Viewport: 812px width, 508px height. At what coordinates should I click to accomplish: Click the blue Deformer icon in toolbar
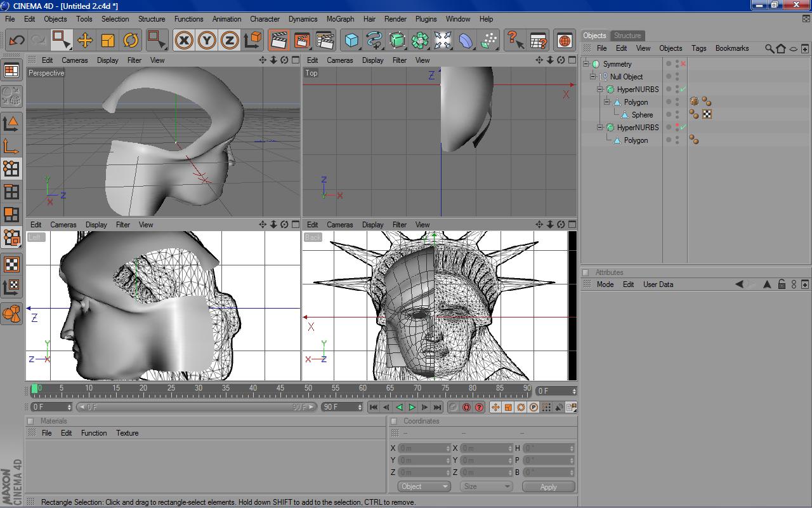(466, 41)
